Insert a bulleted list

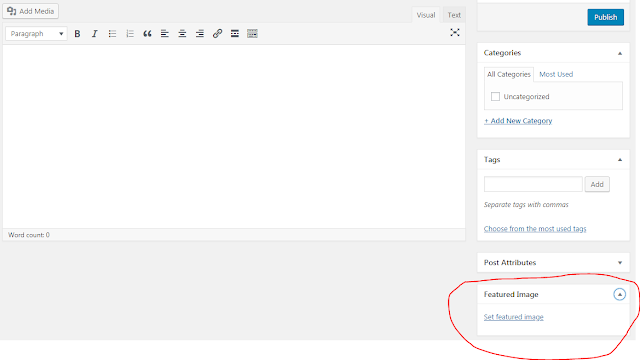(x=112, y=33)
